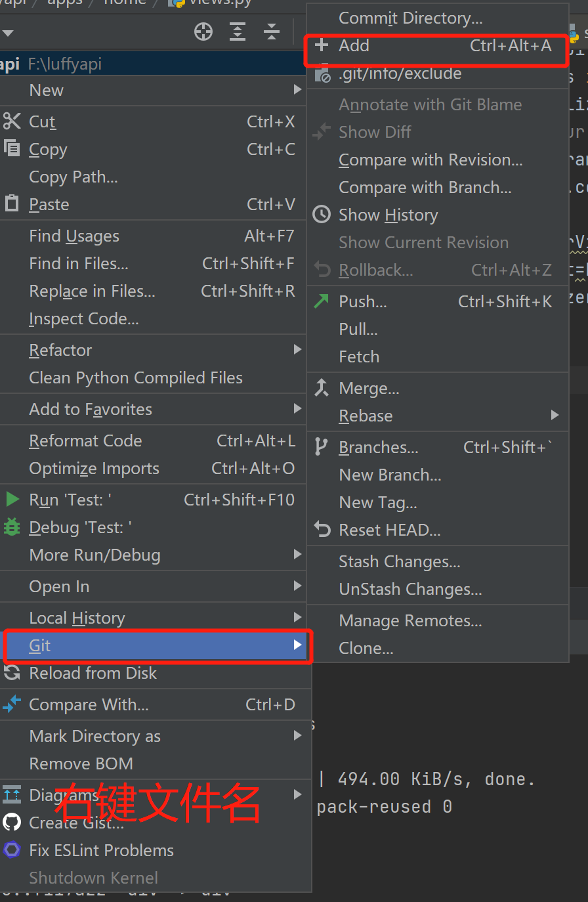The width and height of the screenshot is (588, 902).
Task: Choose Commit Directory... menu entry
Action: coord(410,18)
